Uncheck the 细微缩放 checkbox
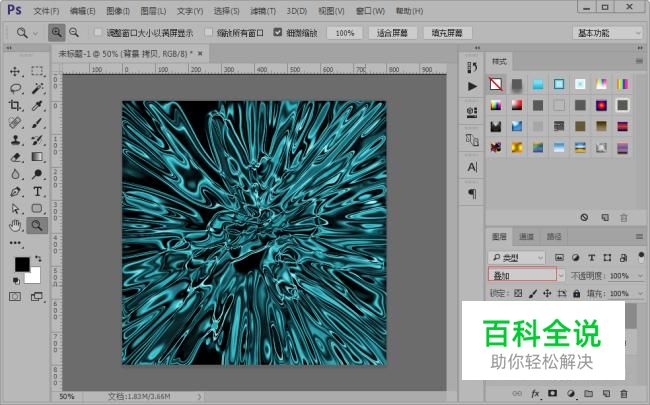Image resolution: width=650 pixels, height=405 pixels. [278, 32]
